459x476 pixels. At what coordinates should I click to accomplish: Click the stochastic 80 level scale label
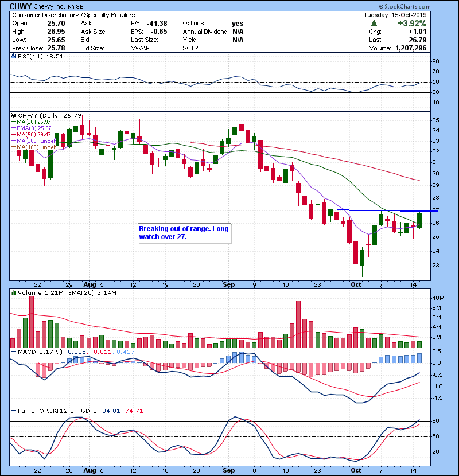pos(435,421)
